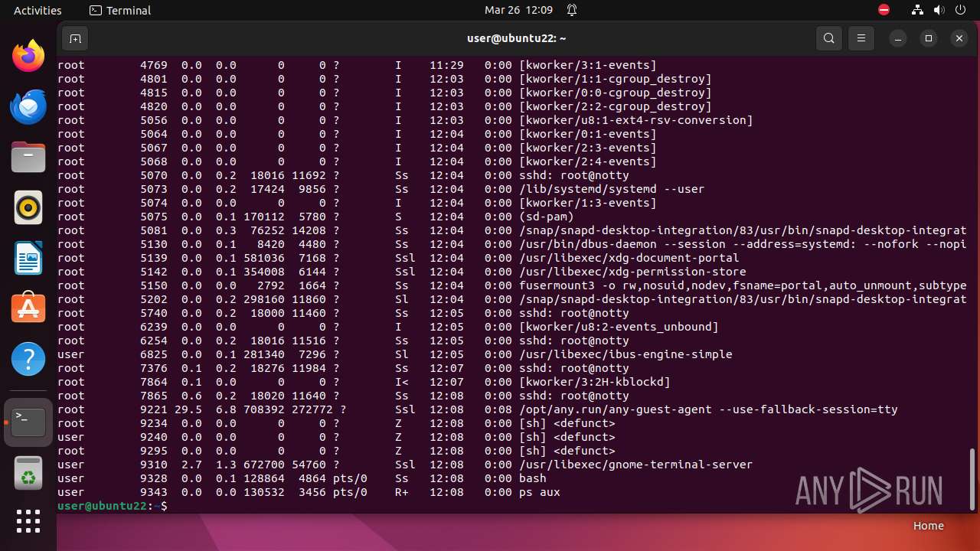Click the user@ubuntu22: ~ window title
Screen dimensions: 980x551
[x=517, y=38]
